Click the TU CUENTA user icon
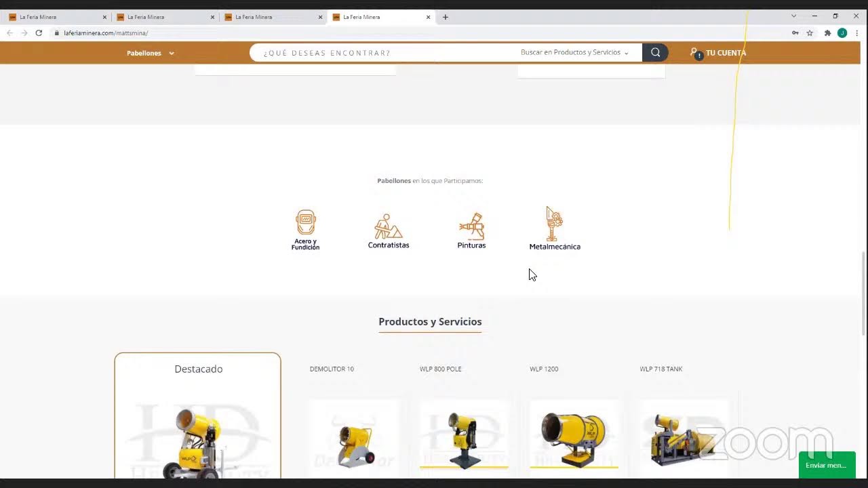Viewport: 868px width, 488px height. pyautogui.click(x=695, y=53)
